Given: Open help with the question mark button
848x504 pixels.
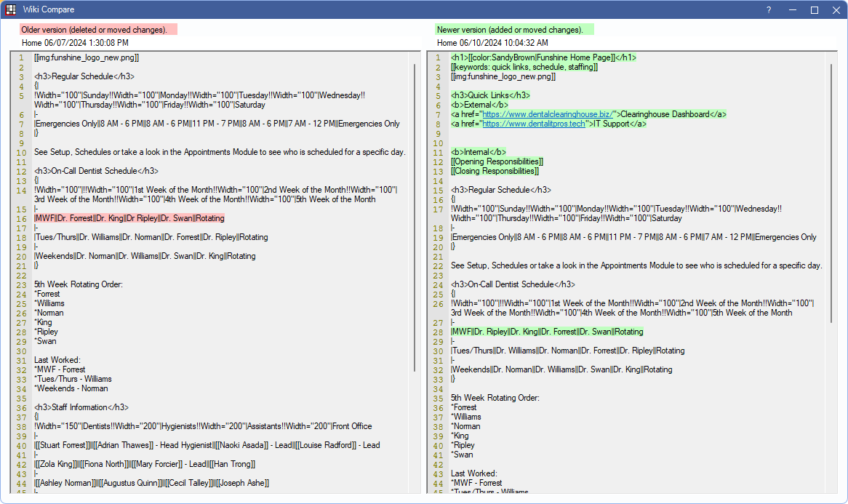Looking at the screenshot, I should pos(769,9).
